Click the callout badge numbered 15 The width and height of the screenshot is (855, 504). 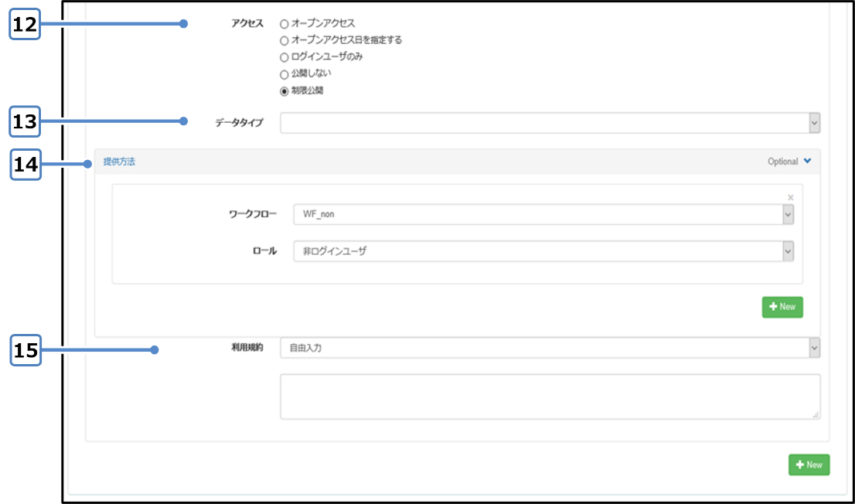[25, 350]
